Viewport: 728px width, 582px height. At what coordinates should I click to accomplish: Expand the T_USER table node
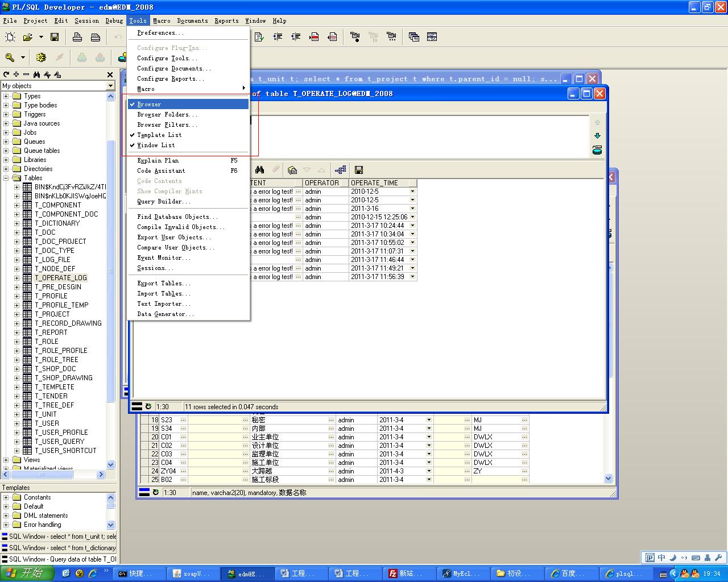pyautogui.click(x=16, y=423)
